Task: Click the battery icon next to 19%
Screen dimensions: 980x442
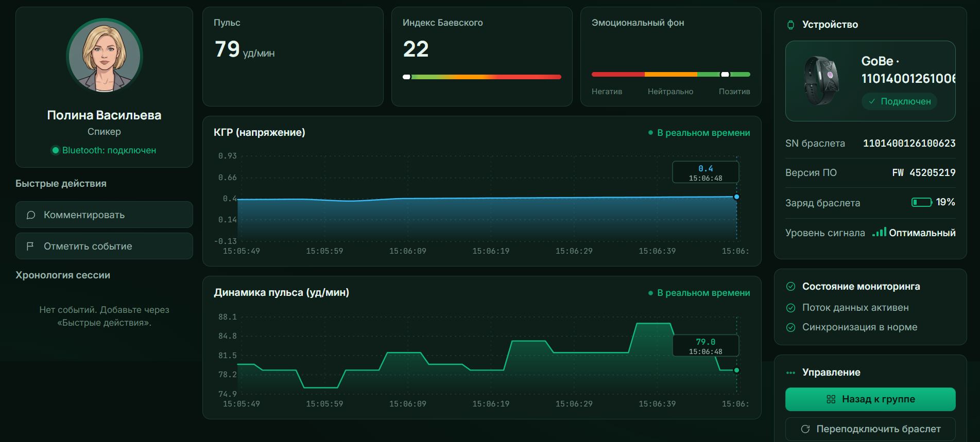Action: pyautogui.click(x=922, y=202)
